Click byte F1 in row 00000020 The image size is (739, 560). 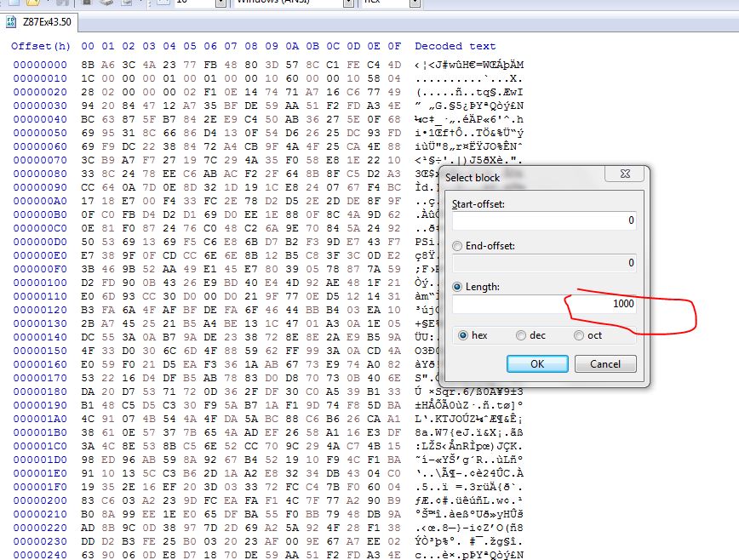point(210,92)
